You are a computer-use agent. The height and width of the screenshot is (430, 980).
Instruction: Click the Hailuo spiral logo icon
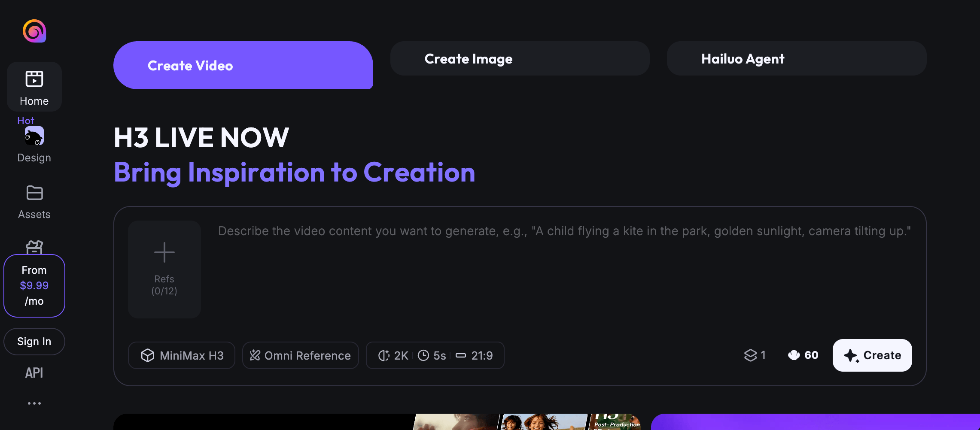point(34,31)
